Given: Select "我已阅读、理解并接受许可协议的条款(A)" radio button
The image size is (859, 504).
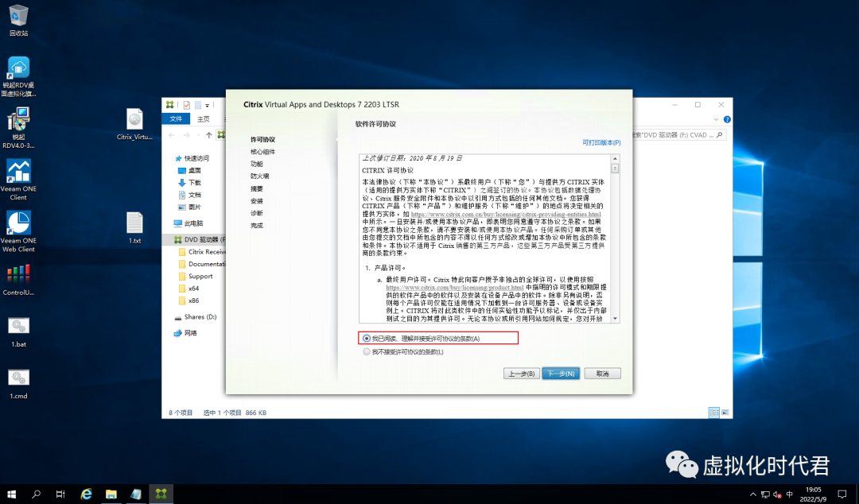Looking at the screenshot, I should [367, 339].
